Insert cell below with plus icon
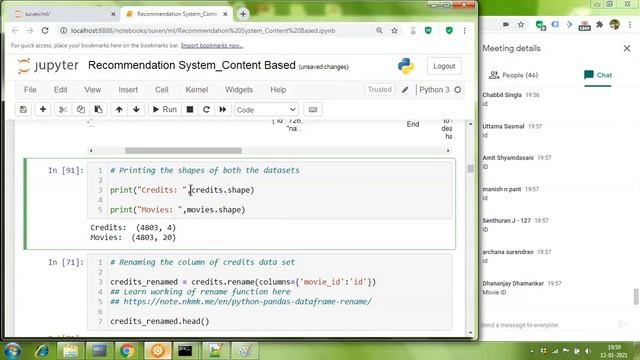Screen dimensions: 640x360 point(43,109)
